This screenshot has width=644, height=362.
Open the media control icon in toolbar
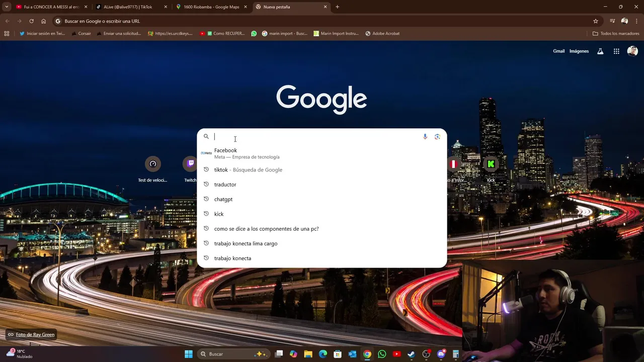tap(612, 21)
